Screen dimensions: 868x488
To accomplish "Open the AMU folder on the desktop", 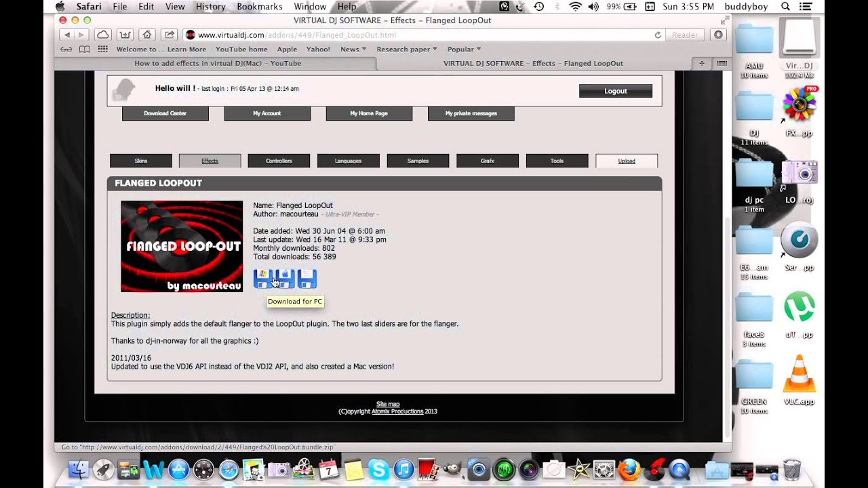I will pos(754,50).
